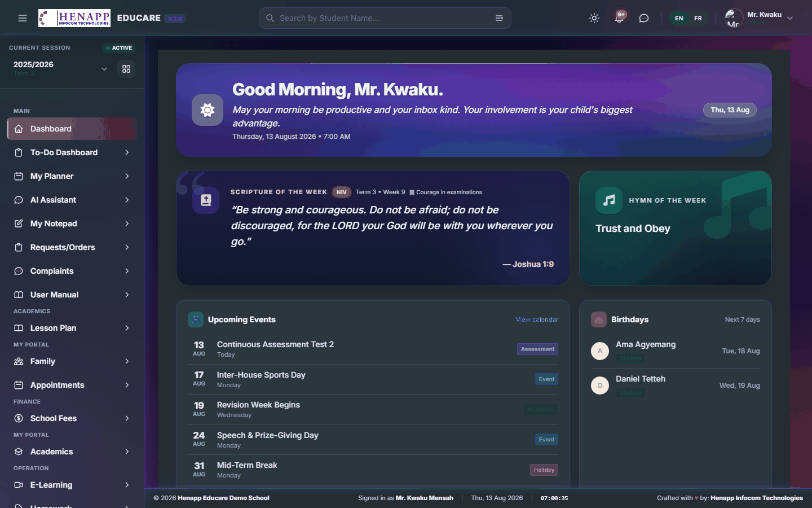Open the Appointments menu
This screenshot has height=508, width=812.
72,385
